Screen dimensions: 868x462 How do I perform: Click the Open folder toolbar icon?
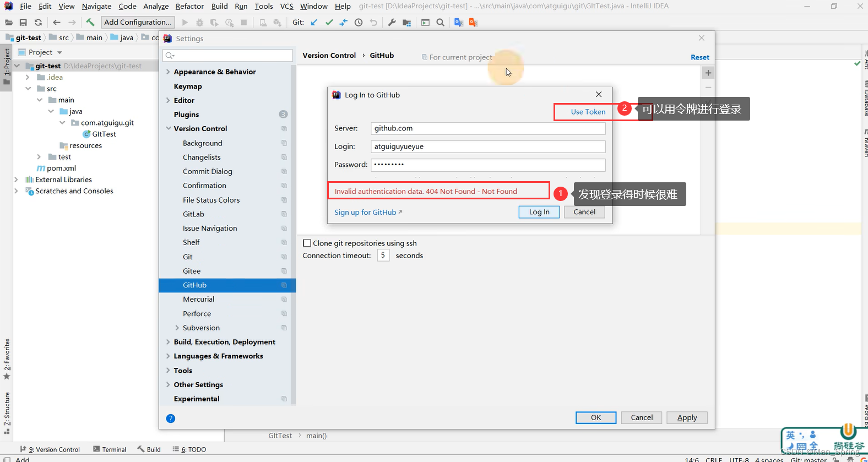pyautogui.click(x=9, y=23)
